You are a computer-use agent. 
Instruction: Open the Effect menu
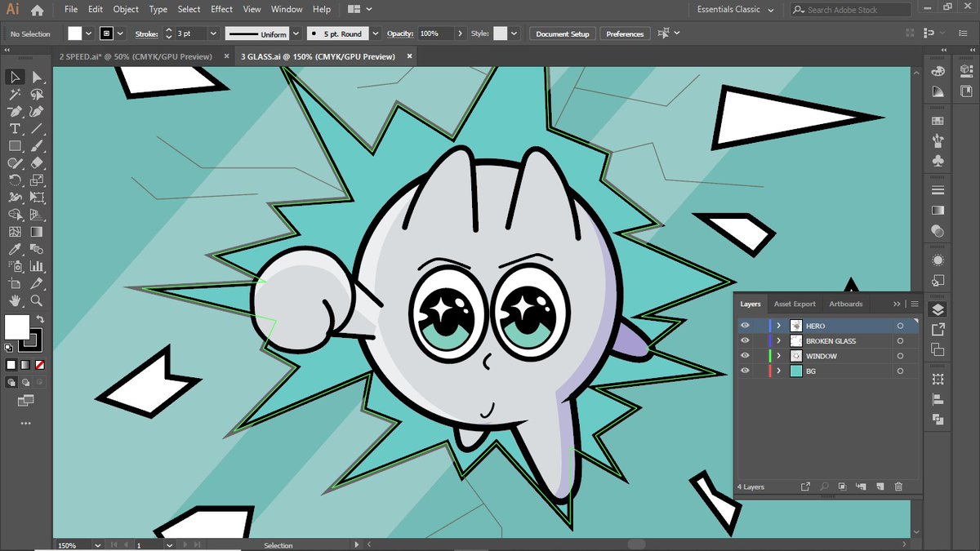point(221,10)
